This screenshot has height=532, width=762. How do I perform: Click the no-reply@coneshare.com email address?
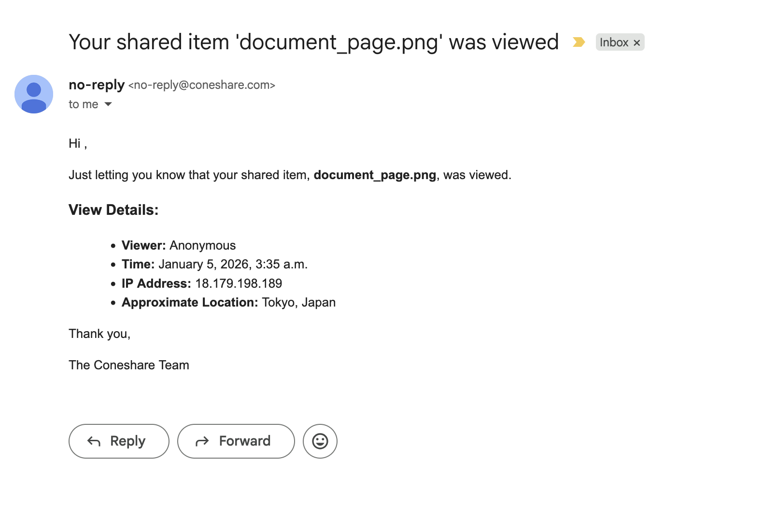click(201, 85)
